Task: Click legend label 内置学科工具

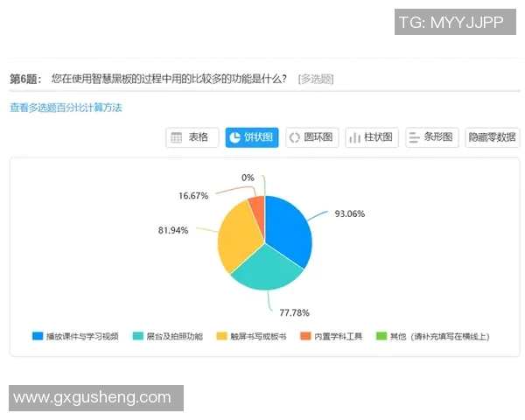Action: [338, 336]
